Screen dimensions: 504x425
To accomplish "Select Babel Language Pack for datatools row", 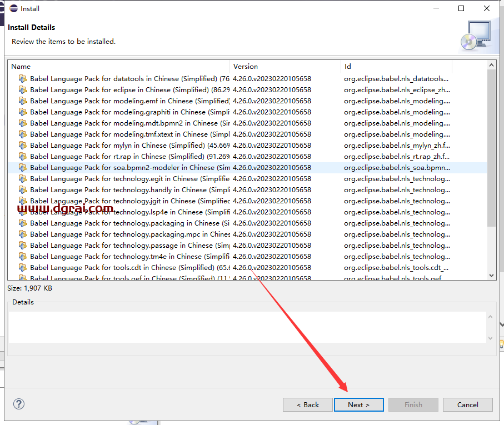I will 247,78.
